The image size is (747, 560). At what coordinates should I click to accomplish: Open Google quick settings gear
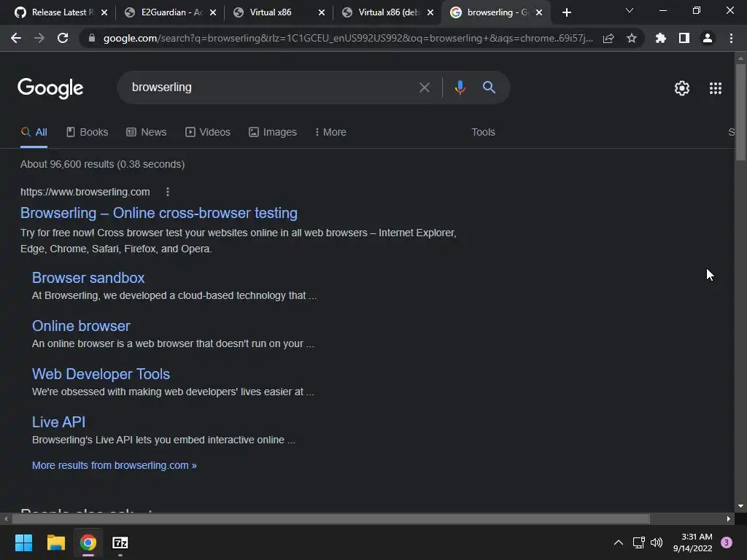click(682, 88)
